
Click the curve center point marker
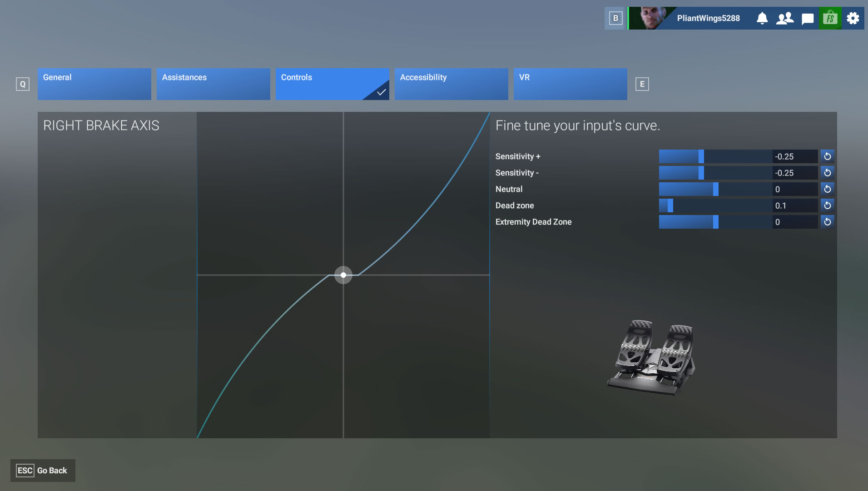click(343, 275)
